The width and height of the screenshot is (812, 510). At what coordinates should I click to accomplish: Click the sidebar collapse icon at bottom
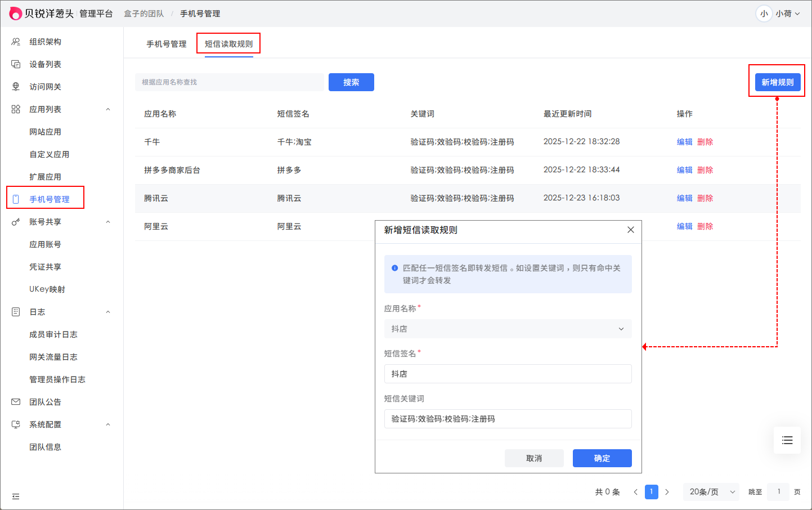tap(16, 496)
